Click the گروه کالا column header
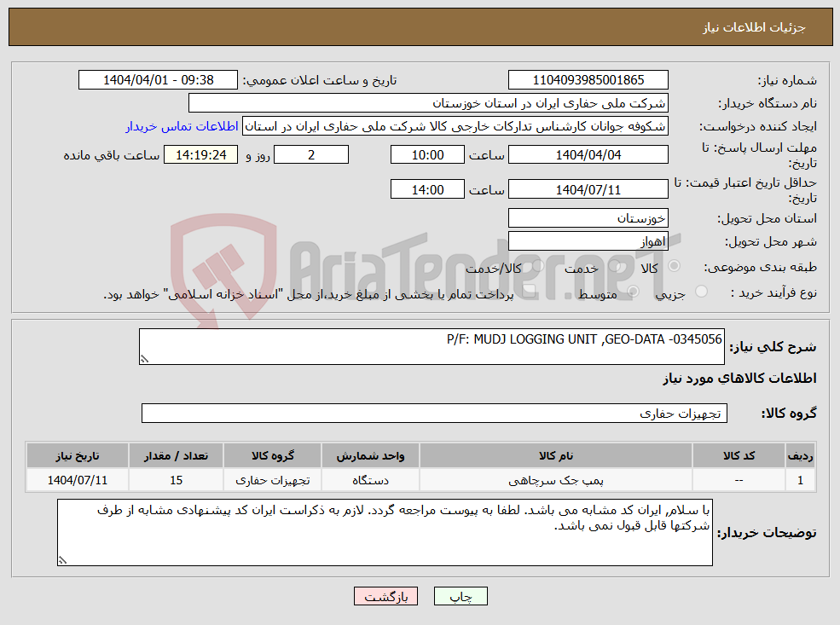Image resolution: width=840 pixels, height=625 pixels. tap(272, 456)
